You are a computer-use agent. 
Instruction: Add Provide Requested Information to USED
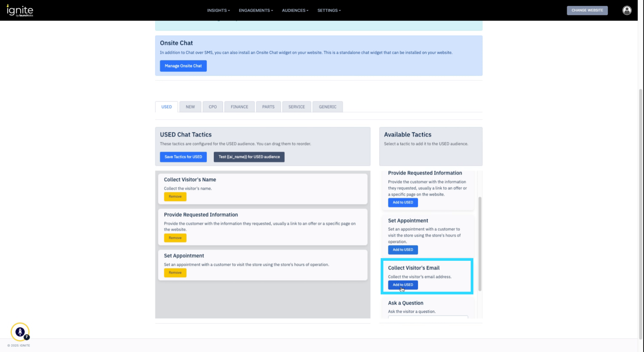pyautogui.click(x=402, y=203)
